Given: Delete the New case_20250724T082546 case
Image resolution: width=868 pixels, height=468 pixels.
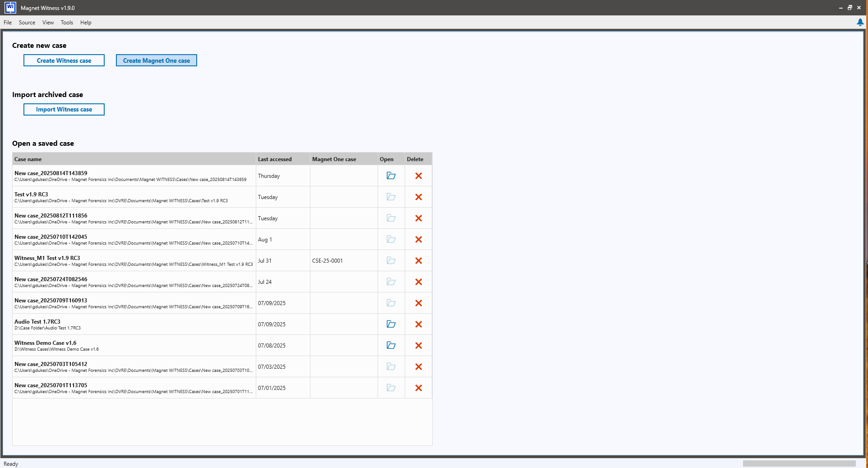Looking at the screenshot, I should (419, 282).
